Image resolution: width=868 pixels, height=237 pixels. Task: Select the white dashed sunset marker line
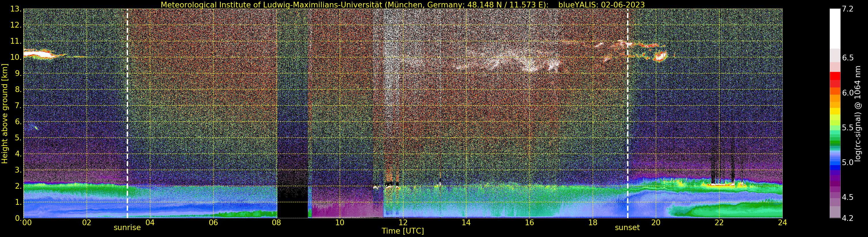tap(628, 113)
